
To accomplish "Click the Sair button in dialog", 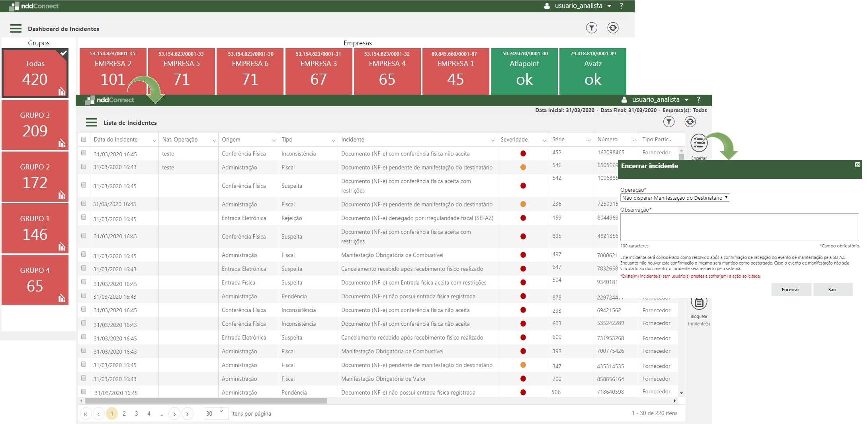I will coord(833,290).
